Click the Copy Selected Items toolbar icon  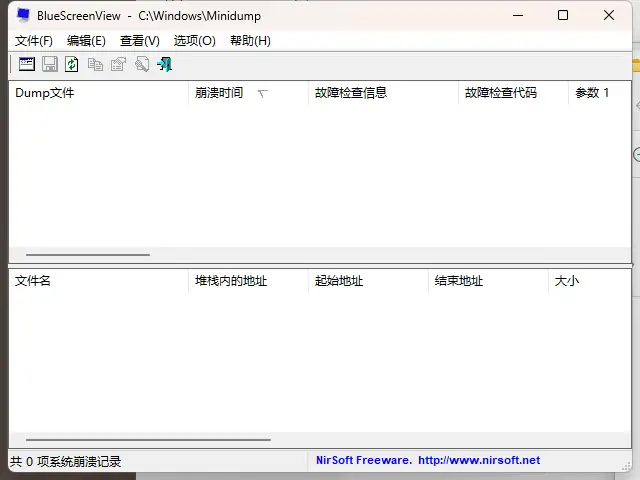(96, 64)
